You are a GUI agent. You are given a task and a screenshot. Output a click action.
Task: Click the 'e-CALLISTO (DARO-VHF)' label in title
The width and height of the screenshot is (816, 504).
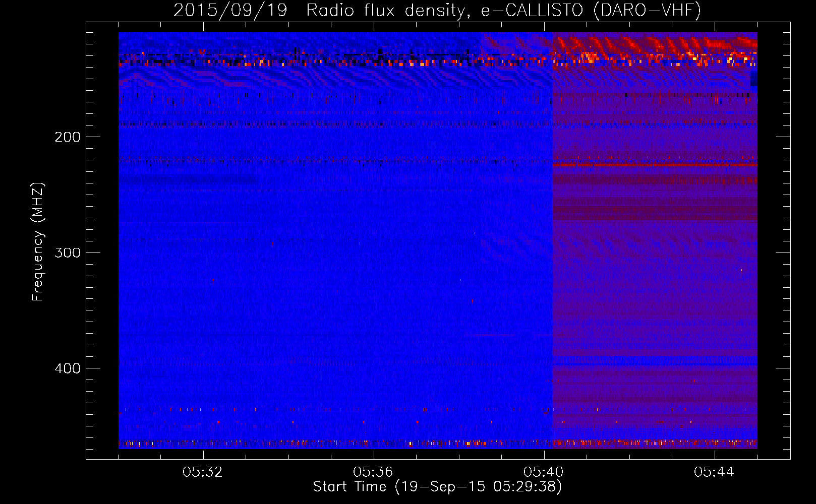[x=591, y=10]
